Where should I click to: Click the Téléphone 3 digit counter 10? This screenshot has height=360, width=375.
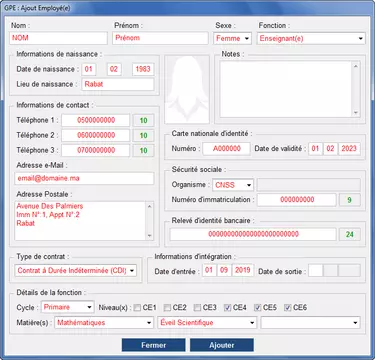[x=144, y=150]
